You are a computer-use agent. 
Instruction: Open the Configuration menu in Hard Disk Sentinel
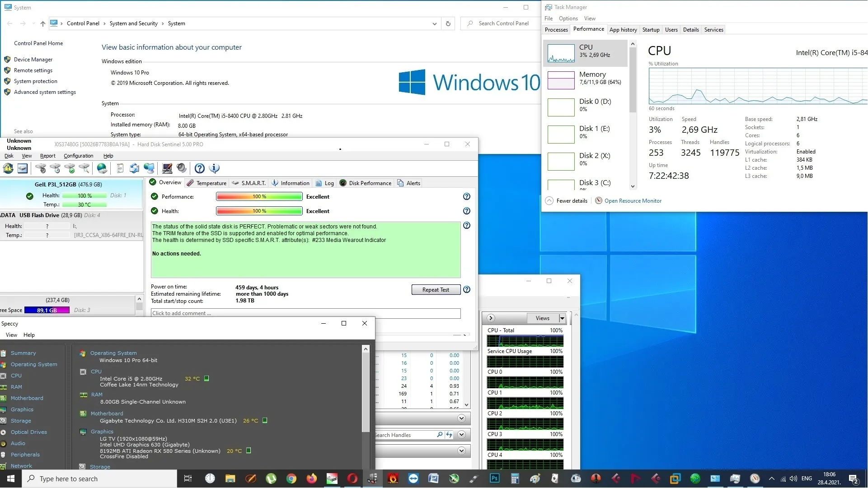coord(79,156)
